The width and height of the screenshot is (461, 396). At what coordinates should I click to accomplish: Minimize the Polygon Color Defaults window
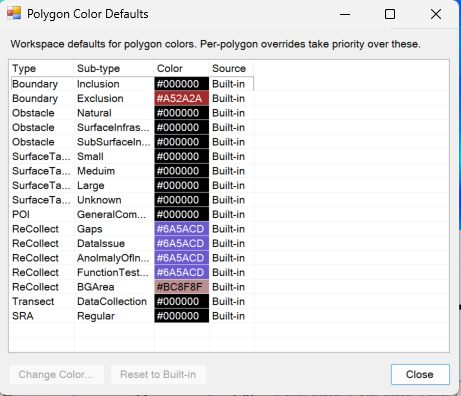pos(345,14)
